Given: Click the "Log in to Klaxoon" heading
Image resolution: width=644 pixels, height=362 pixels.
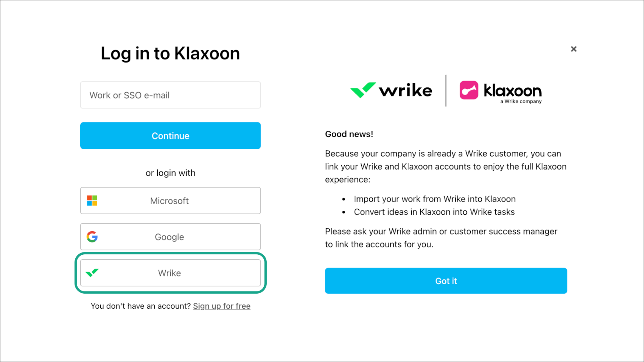Looking at the screenshot, I should tap(170, 53).
